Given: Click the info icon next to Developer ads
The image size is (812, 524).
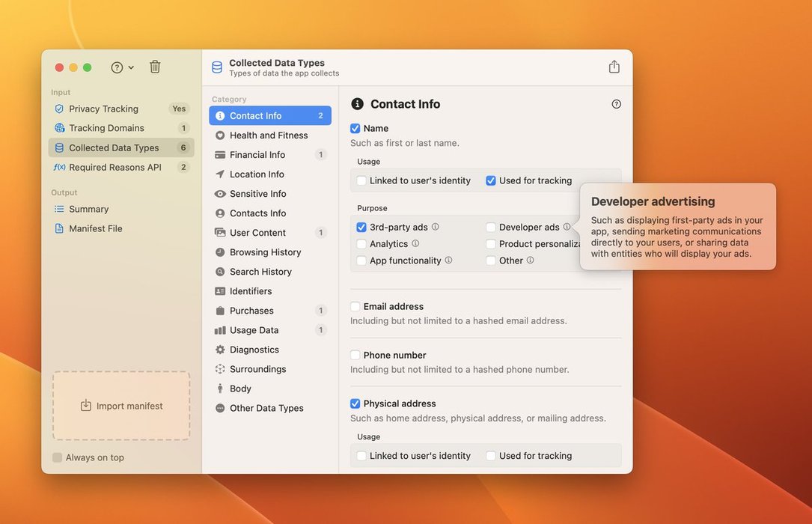Looking at the screenshot, I should click(x=567, y=227).
